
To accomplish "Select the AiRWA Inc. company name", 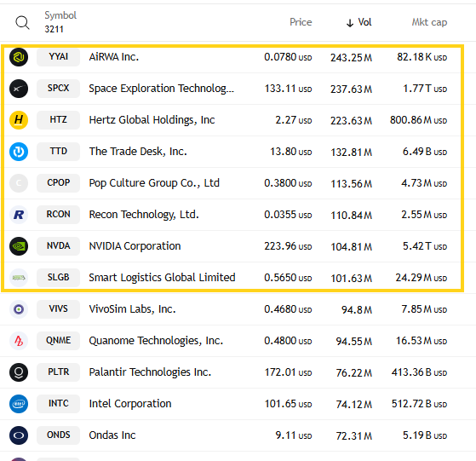I will click(x=114, y=57).
